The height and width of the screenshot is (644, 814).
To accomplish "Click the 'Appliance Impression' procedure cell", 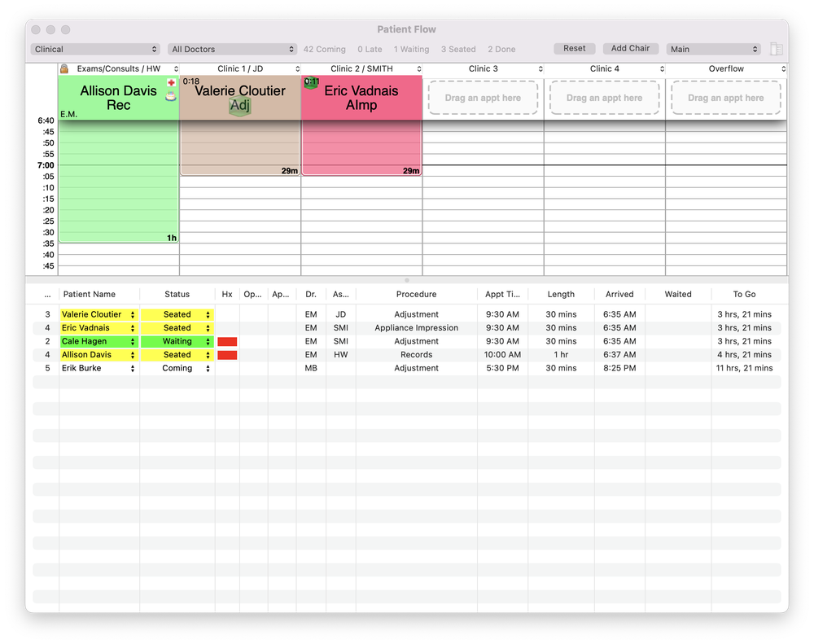I will [416, 328].
